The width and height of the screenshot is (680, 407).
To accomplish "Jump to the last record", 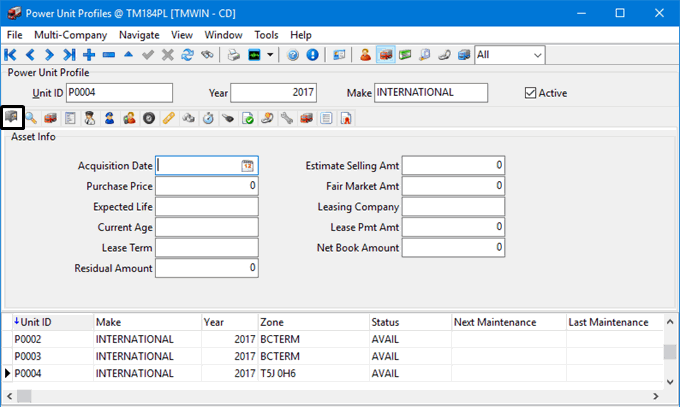I will pyautogui.click(x=69, y=54).
